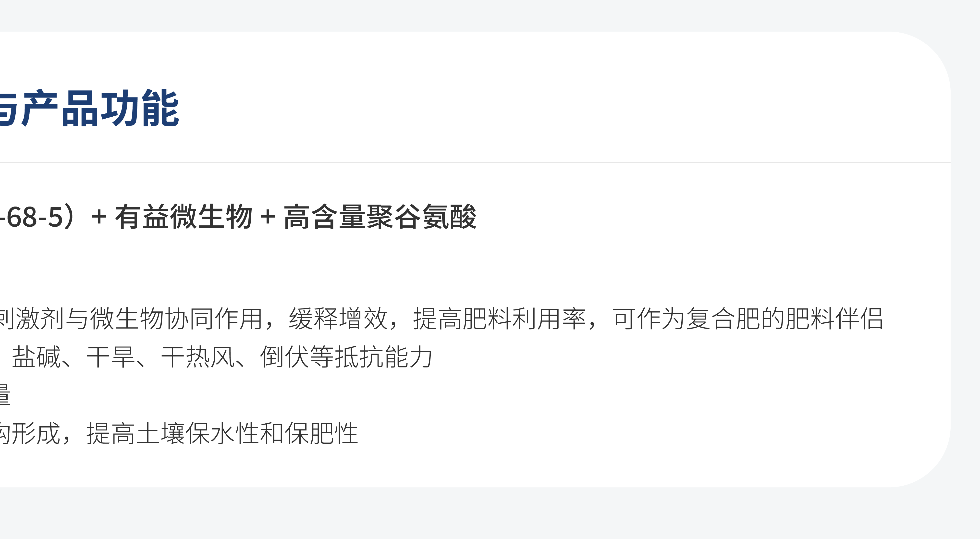
Task: Click the bold text 有益微生物
Action: 184,216
